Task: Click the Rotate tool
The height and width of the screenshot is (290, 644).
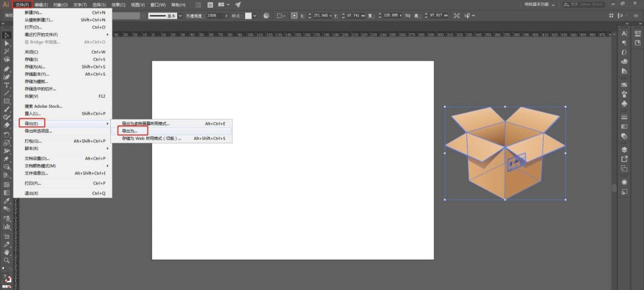Action: click(x=7, y=135)
